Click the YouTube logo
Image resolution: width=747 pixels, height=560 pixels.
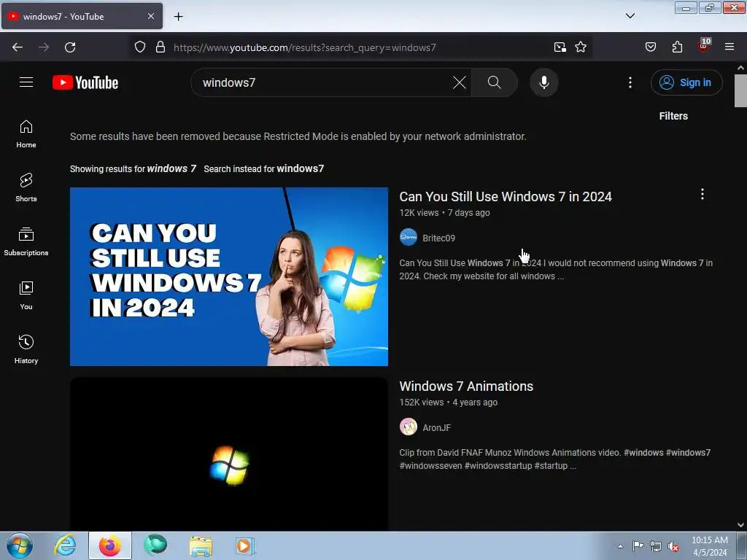tap(85, 83)
